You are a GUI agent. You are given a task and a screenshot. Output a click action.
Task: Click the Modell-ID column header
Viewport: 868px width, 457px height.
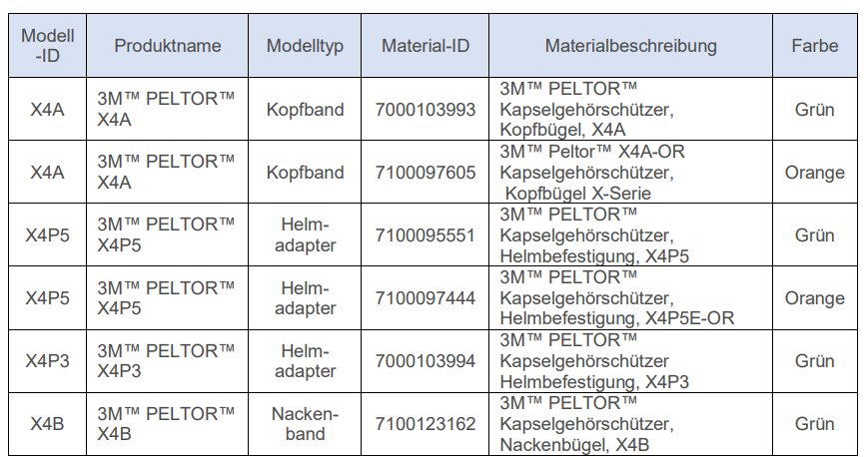click(x=47, y=46)
